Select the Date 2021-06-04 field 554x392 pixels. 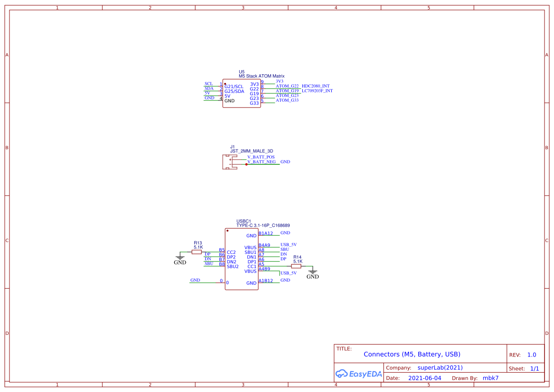[424, 378]
